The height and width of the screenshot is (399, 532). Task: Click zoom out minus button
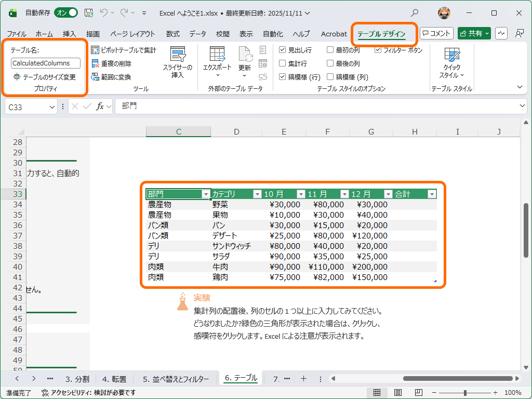pos(434,393)
